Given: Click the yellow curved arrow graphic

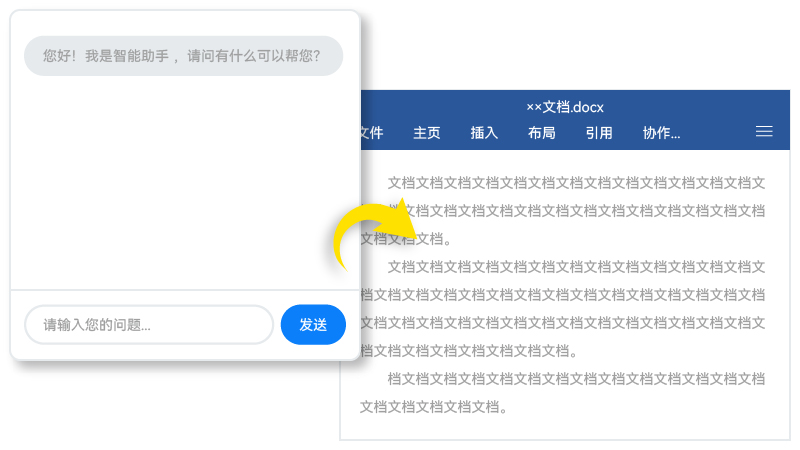Looking at the screenshot, I should point(375,234).
